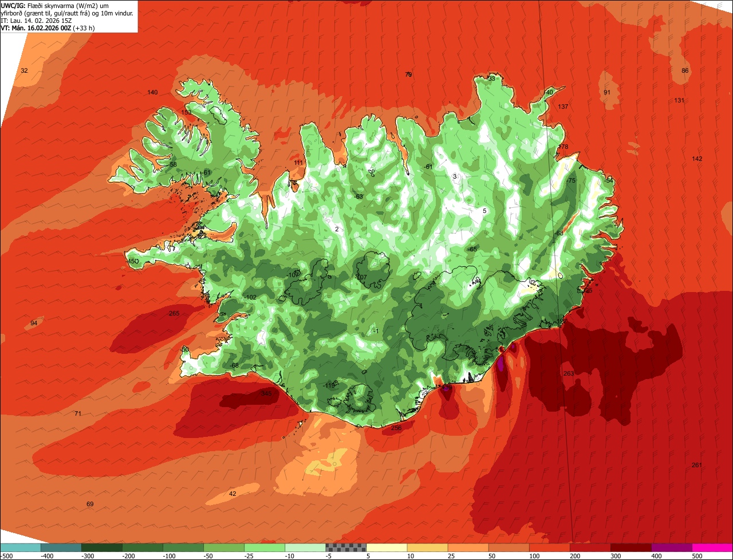Select the bright magenta swatch right of 500
This screenshot has width=733, height=560.
pos(712,547)
